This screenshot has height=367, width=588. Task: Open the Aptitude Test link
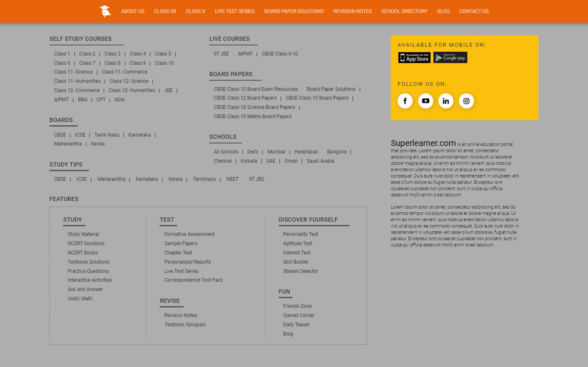click(298, 243)
